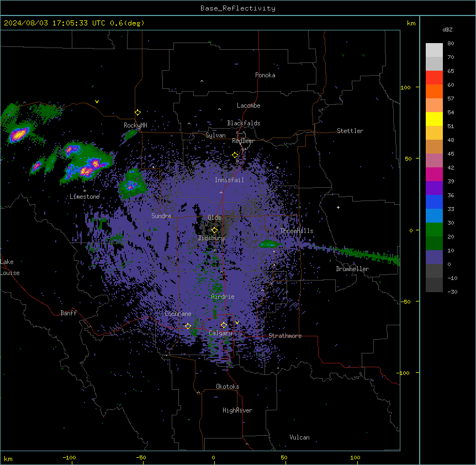
Task: Click the ThreeHills label
Action: click(297, 231)
